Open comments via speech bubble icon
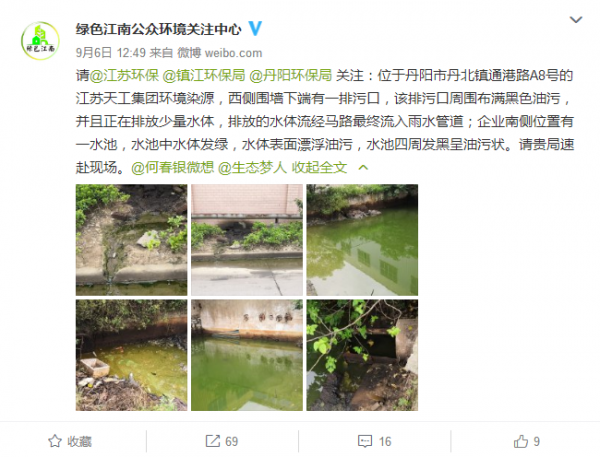600x457 pixels. coord(365,441)
